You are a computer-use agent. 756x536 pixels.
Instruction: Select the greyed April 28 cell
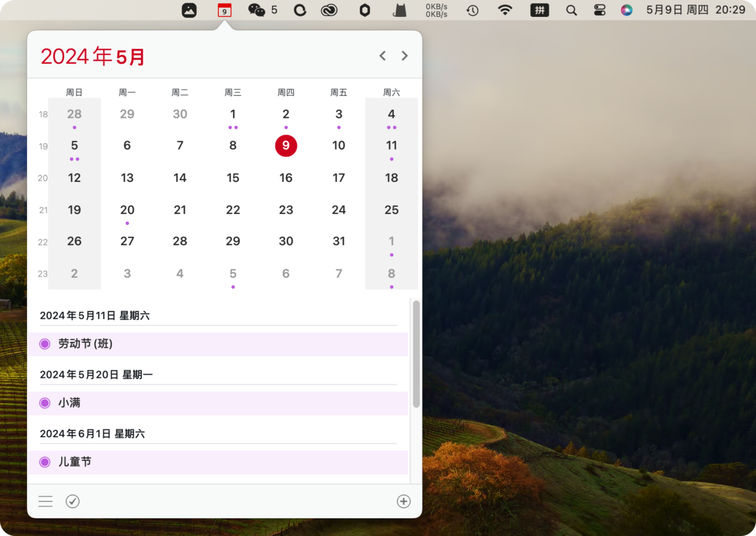pyautogui.click(x=74, y=115)
